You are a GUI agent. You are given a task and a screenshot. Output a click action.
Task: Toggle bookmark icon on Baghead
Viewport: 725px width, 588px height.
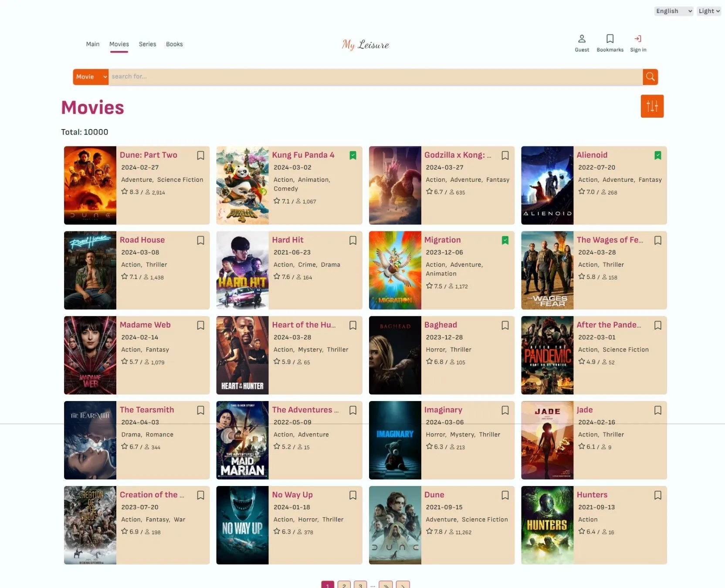pos(505,325)
